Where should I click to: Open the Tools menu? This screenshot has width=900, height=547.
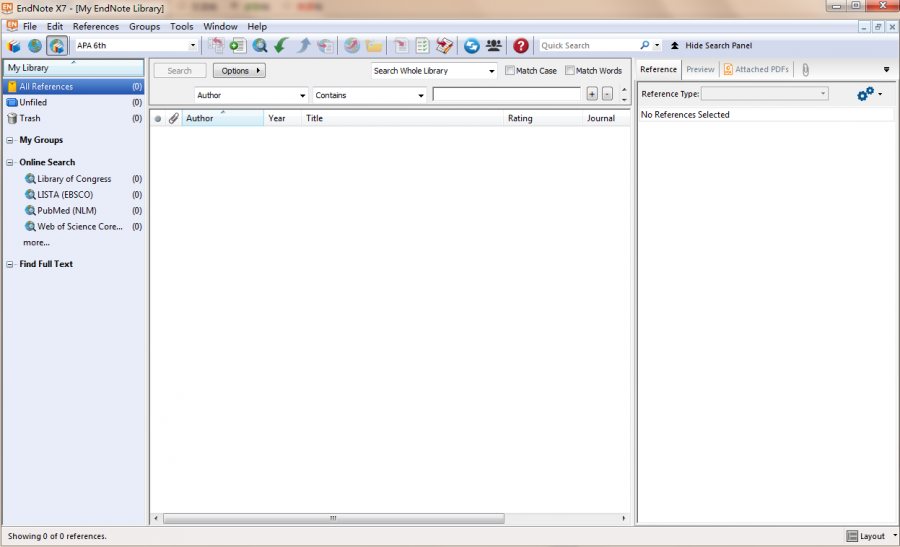[x=181, y=26]
